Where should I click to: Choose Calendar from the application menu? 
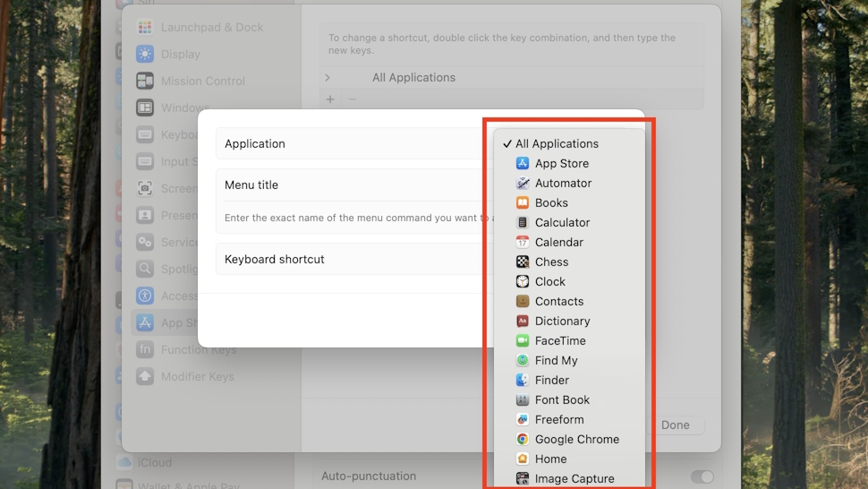[x=569, y=242]
